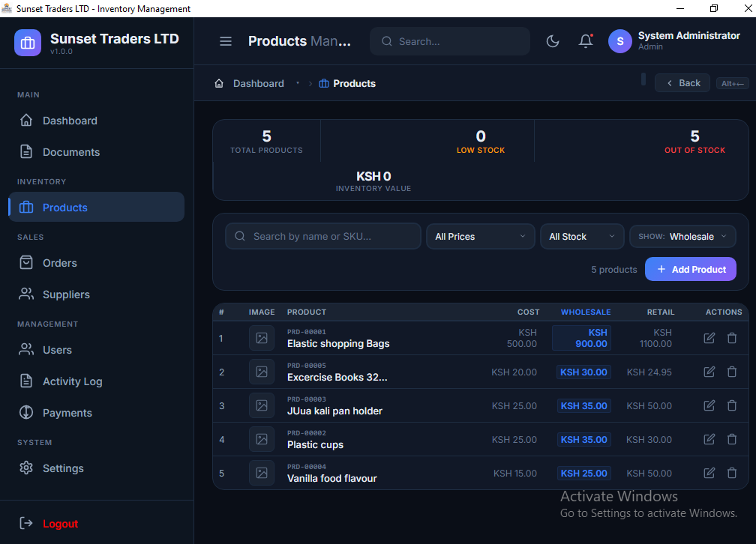This screenshot has width=756, height=544.
Task: Click the Sunset Traders LTD logo icon
Action: point(28,43)
